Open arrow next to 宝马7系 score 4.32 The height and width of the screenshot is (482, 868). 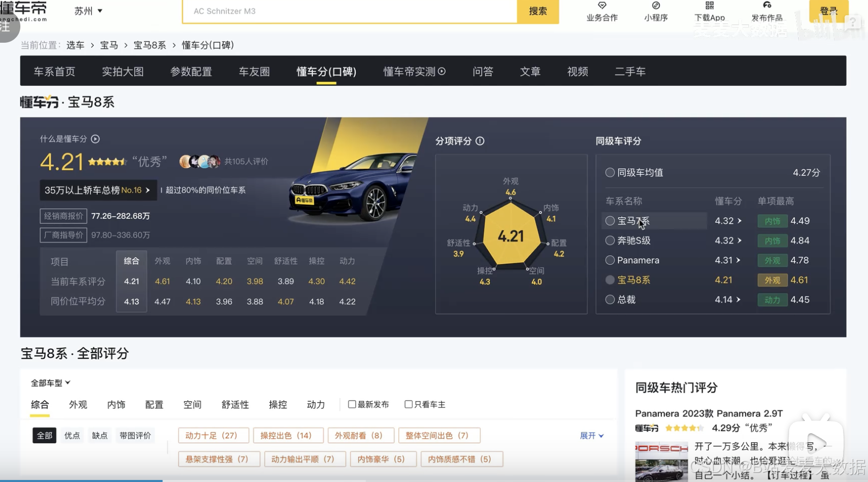click(x=739, y=221)
